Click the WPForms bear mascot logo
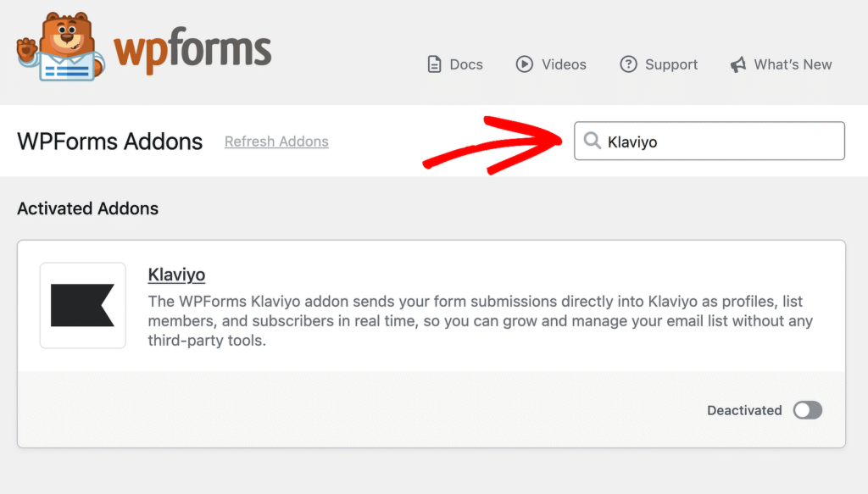868x494 pixels. click(x=61, y=47)
